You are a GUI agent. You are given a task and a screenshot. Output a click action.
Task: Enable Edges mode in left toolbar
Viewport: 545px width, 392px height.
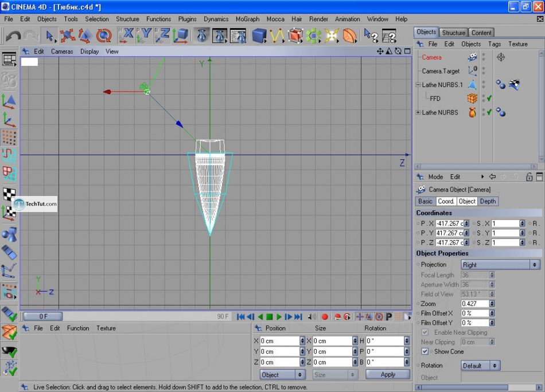coord(9,155)
